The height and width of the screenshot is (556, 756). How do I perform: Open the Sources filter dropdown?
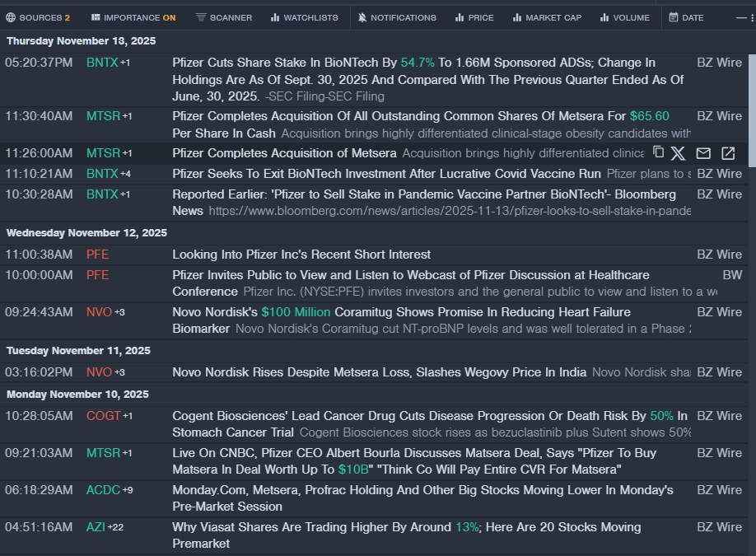38,17
